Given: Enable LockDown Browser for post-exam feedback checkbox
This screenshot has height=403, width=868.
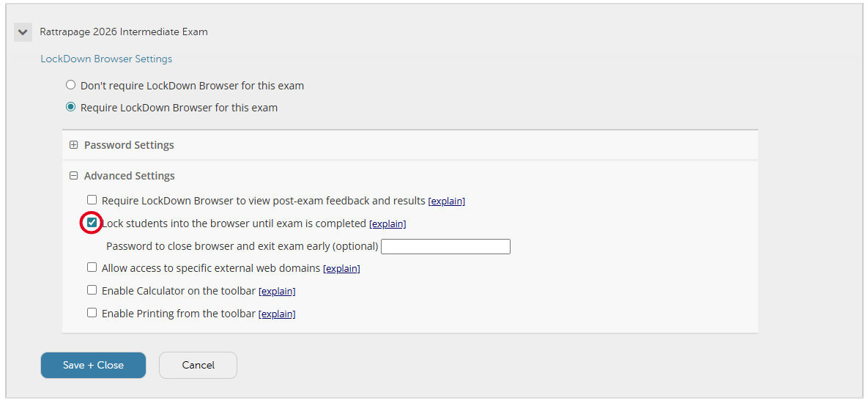Looking at the screenshot, I should tap(92, 200).
